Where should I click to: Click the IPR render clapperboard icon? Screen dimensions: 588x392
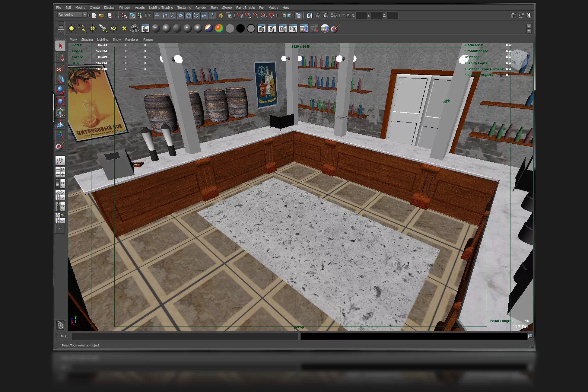pyautogui.click(x=272, y=29)
